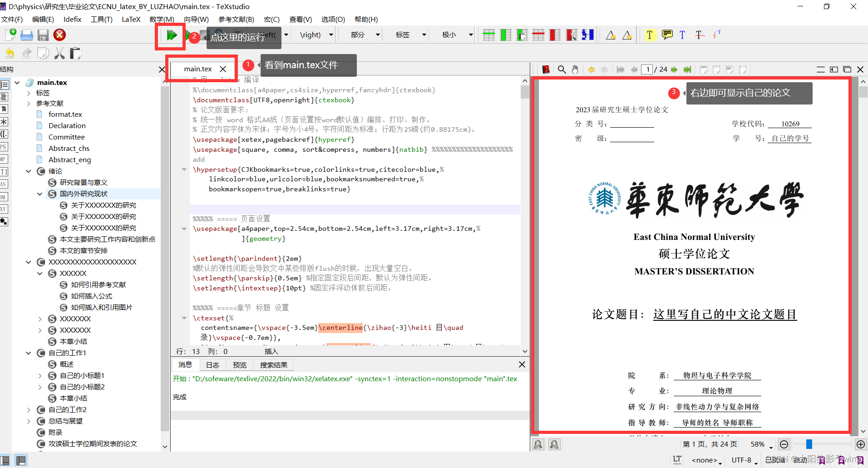Expand the 标签 node in structure tree
Screen dimensions: 868x468
click(28, 93)
